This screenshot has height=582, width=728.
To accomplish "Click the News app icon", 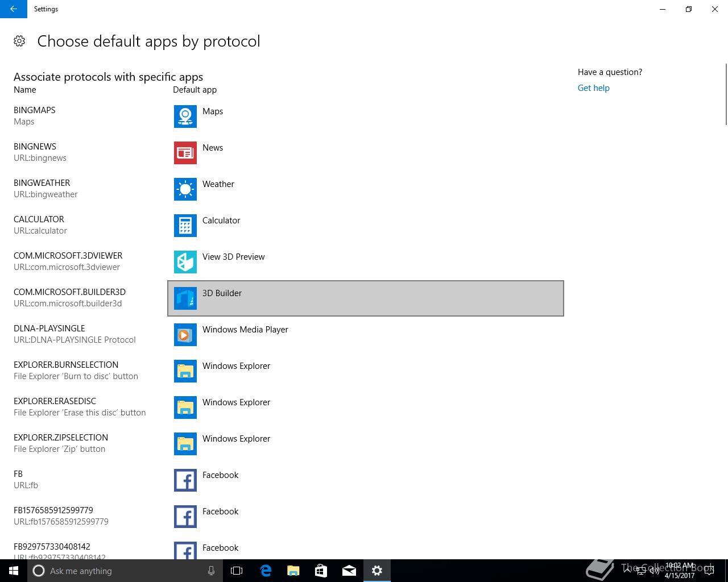I will tap(185, 153).
